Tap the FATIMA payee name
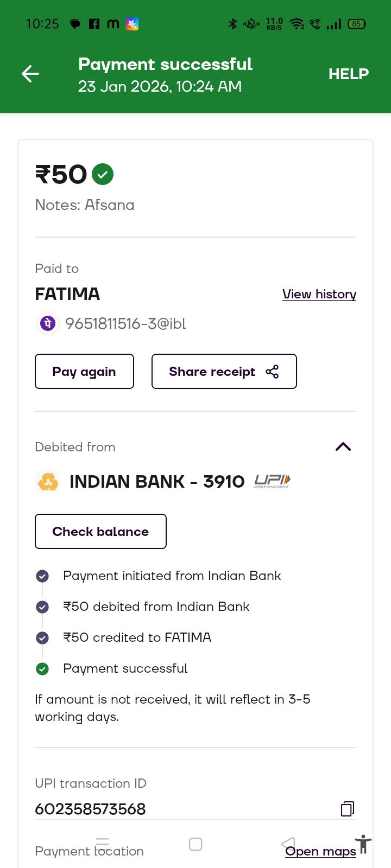 (67, 294)
